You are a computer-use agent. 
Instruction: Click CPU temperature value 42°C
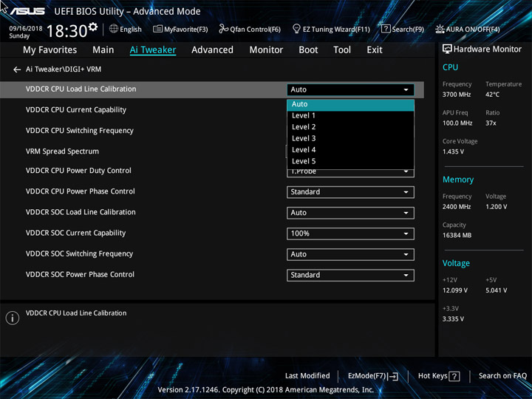pos(492,95)
